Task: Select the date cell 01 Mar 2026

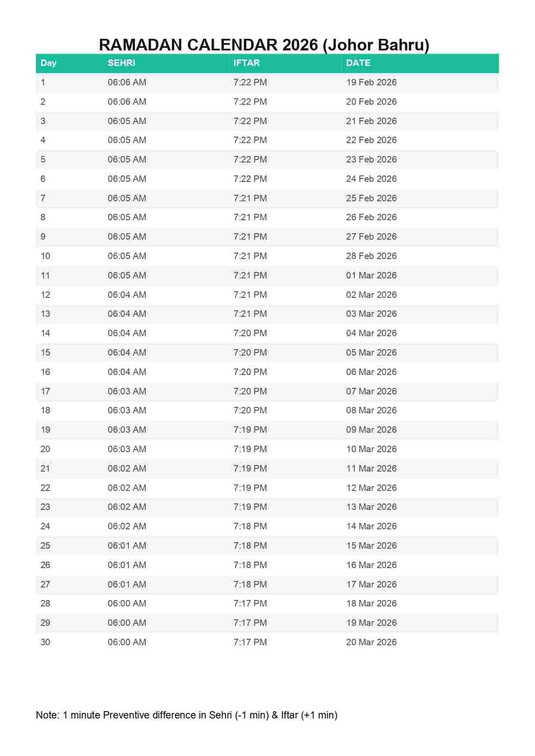Action: pyautogui.click(x=371, y=275)
